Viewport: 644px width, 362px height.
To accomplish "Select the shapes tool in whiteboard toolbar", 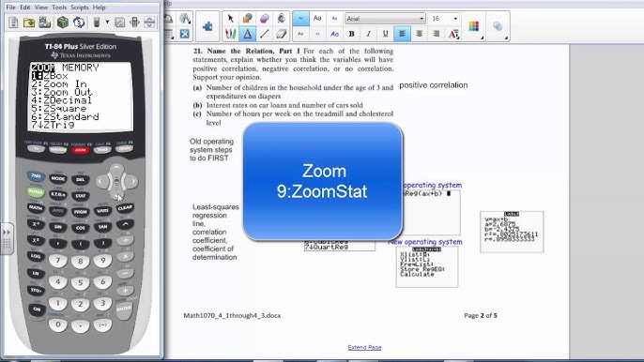I will point(247,18).
